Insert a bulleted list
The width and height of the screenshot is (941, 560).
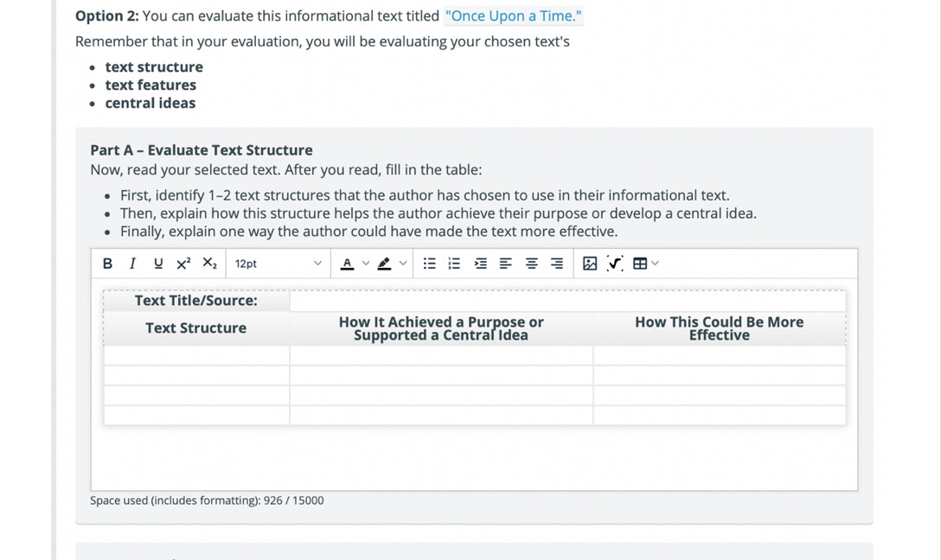[430, 264]
